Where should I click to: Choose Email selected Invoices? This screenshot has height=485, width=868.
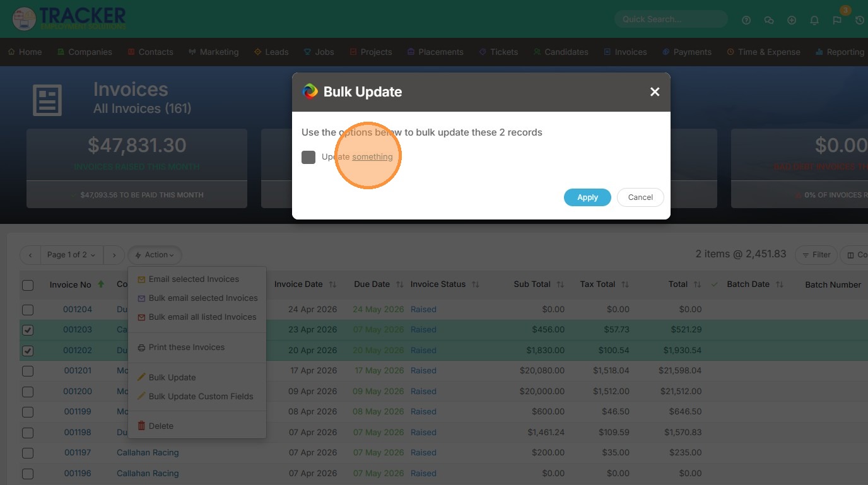pyautogui.click(x=194, y=279)
